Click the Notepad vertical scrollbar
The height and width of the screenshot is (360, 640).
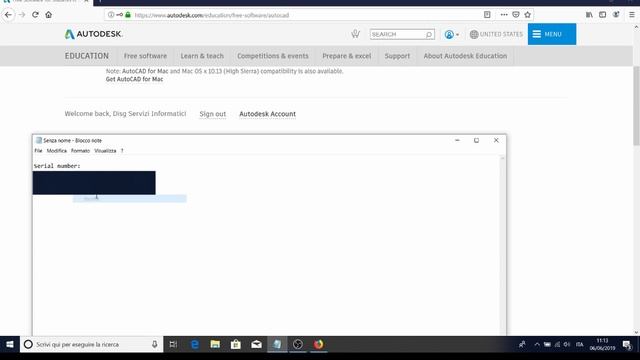pyautogui.click(x=502, y=245)
